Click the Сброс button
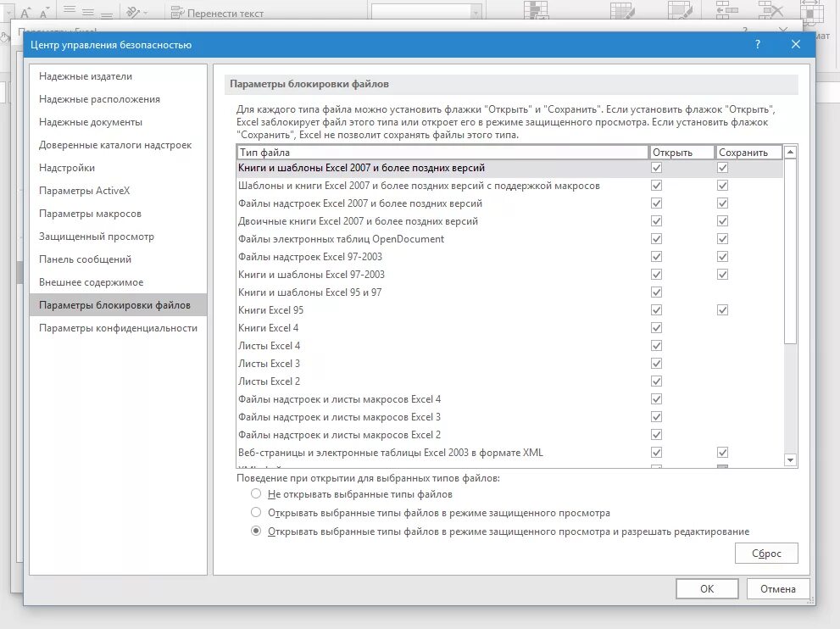This screenshot has width=840, height=629. (766, 553)
